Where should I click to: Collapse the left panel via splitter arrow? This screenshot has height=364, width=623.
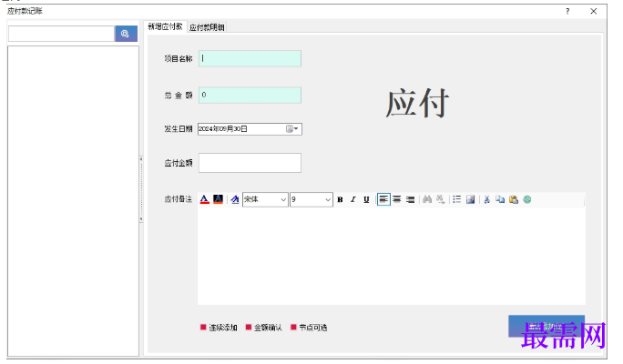coord(141,159)
